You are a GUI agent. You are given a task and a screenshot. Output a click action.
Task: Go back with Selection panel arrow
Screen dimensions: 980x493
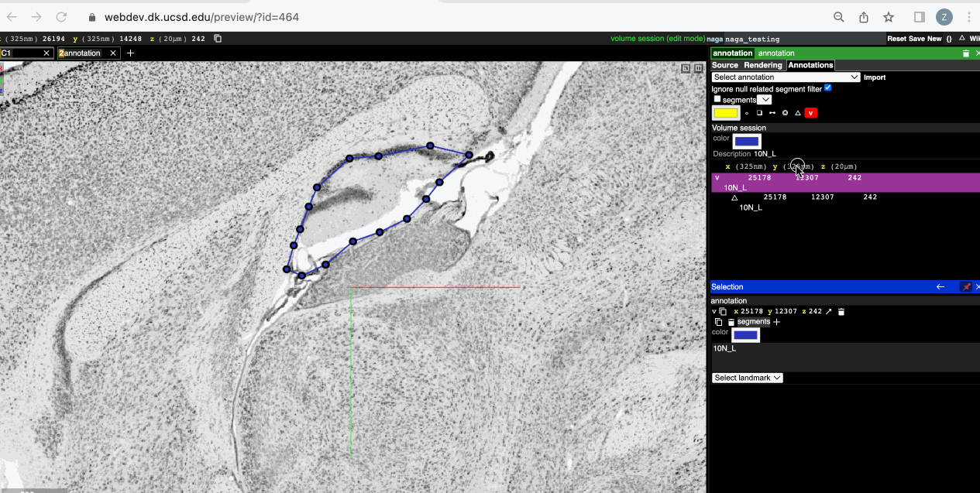point(940,286)
